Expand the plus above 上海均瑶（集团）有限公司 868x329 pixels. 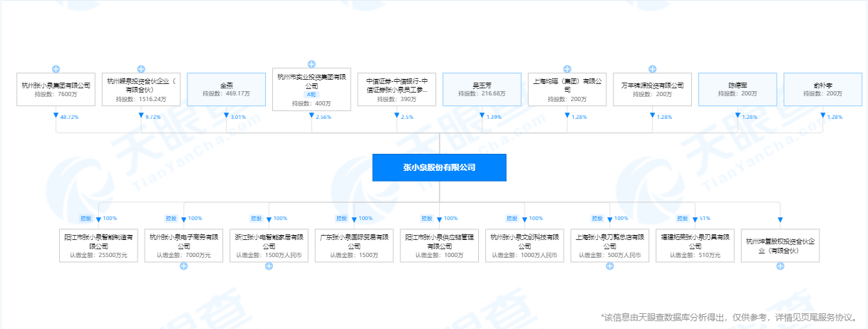click(567, 69)
